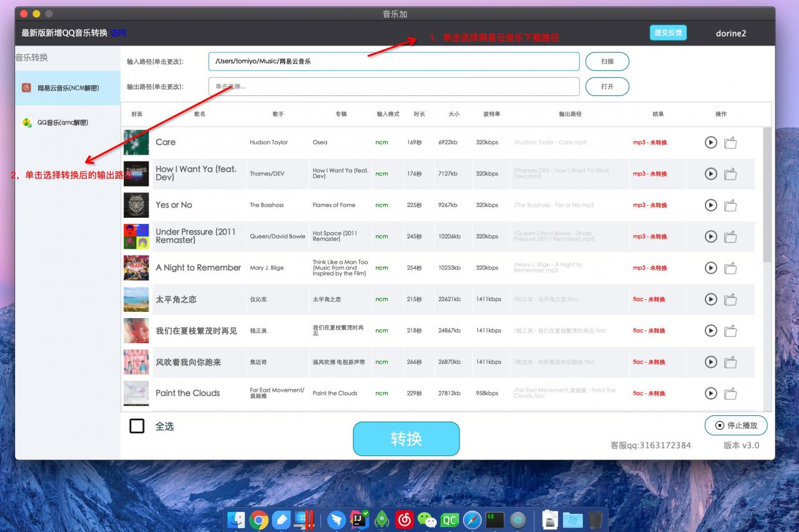The image size is (799, 532).
Task: Click the export icon for 风吹着我向你跑来
Action: coord(730,362)
